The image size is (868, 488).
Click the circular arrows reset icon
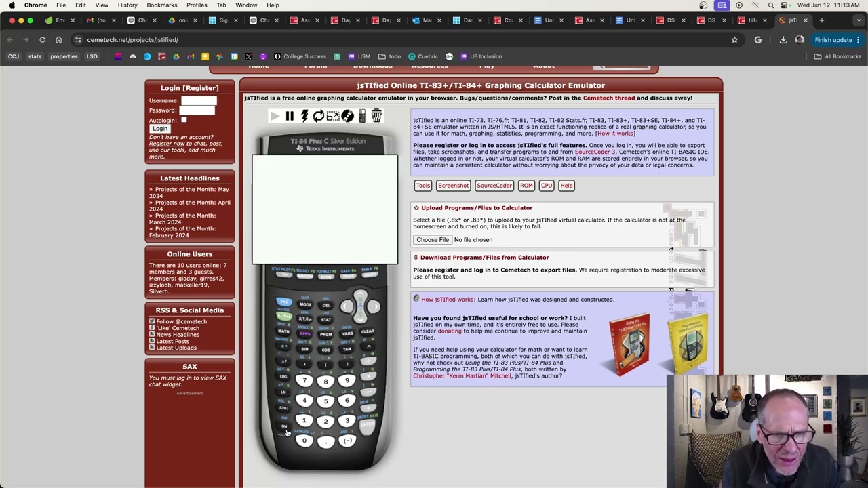click(x=318, y=116)
